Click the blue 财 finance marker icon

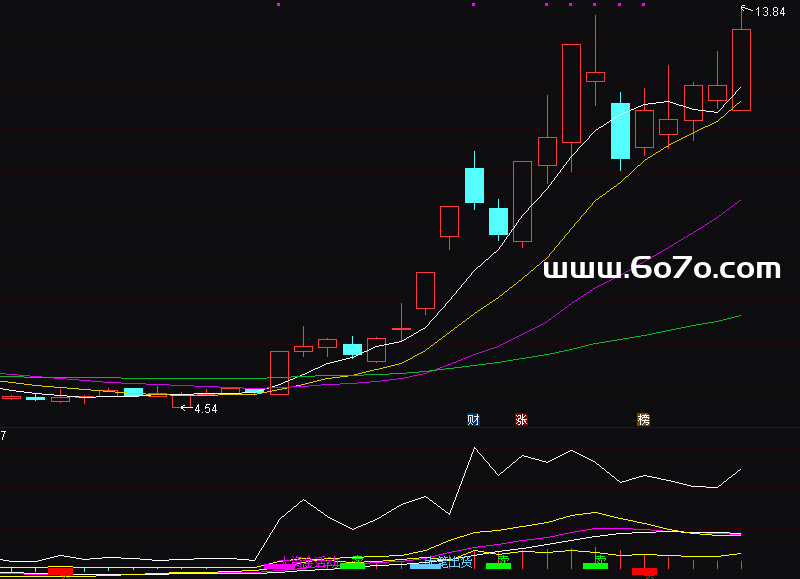(x=473, y=420)
